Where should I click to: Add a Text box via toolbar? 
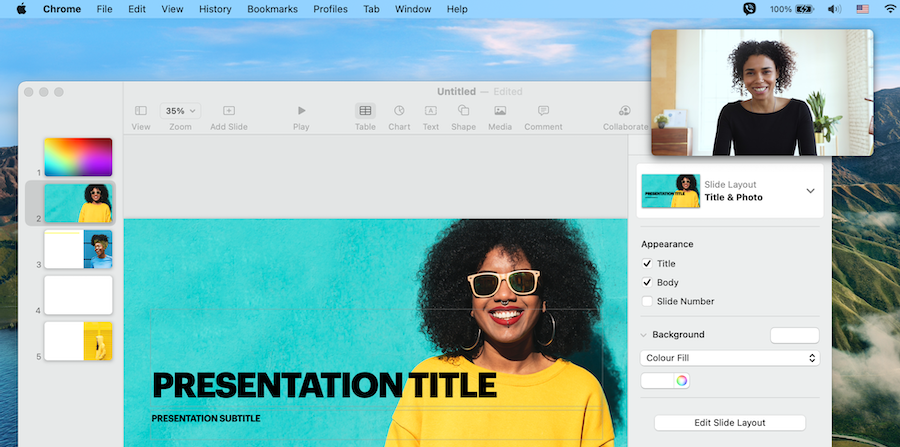[x=430, y=111]
